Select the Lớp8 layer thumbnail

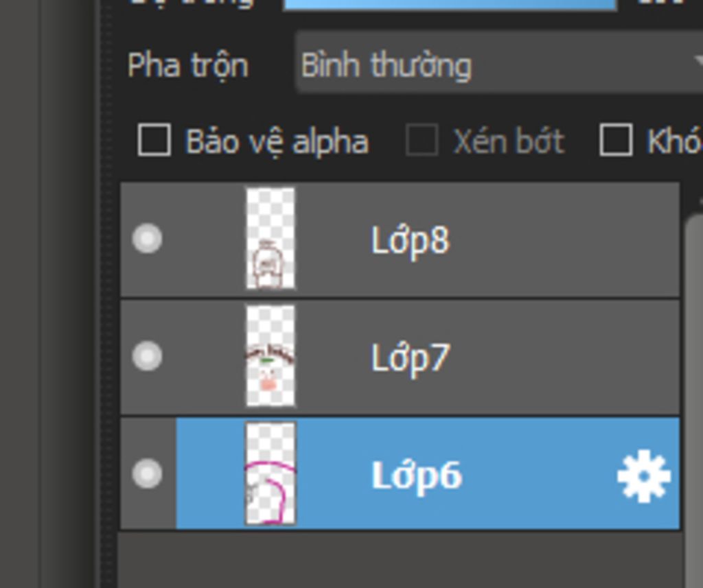click(x=270, y=239)
